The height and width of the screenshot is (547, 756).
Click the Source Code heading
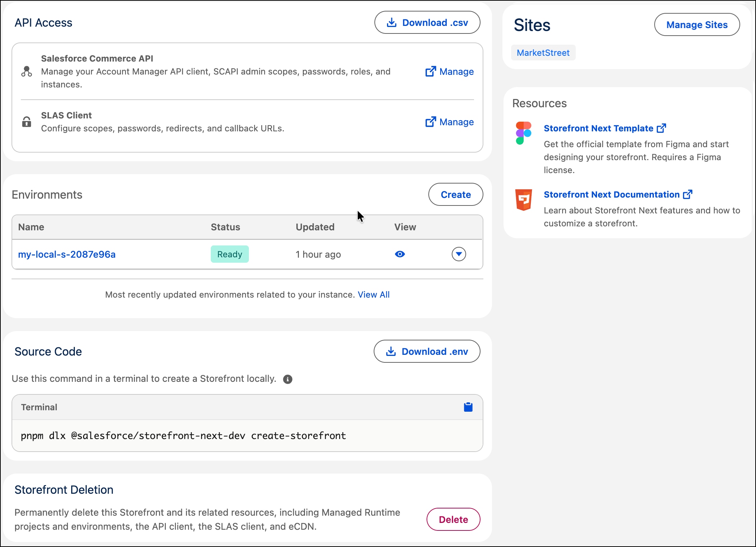pos(48,352)
